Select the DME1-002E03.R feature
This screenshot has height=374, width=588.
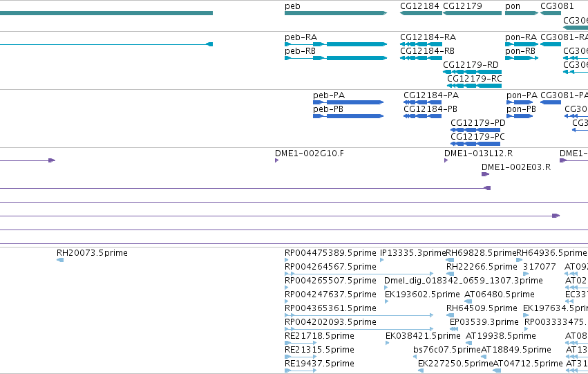point(485,174)
